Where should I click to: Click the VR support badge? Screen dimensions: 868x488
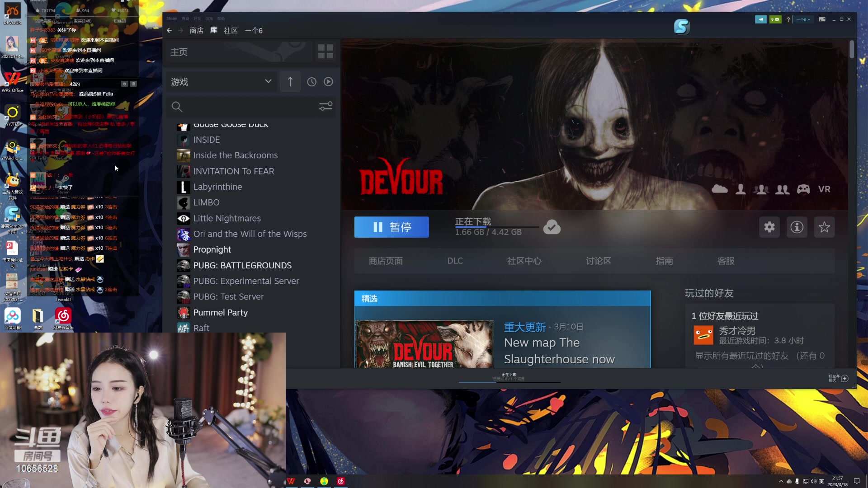tap(824, 189)
